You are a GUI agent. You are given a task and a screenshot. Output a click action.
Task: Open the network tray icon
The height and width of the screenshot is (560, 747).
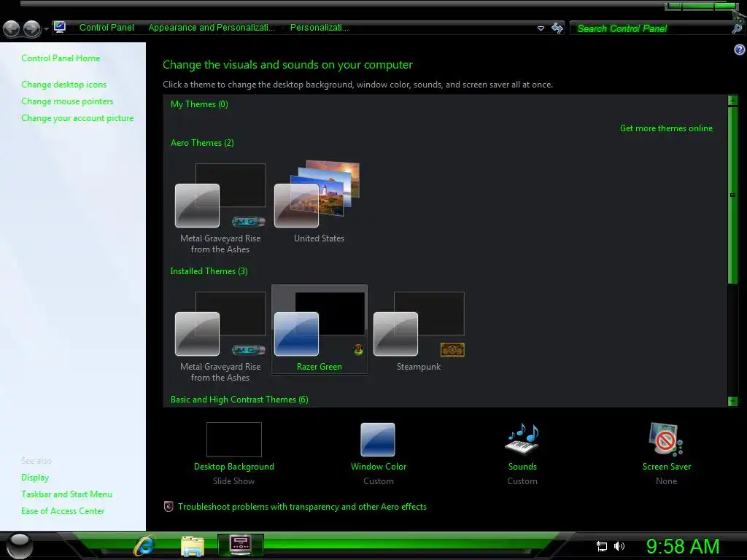click(602, 547)
